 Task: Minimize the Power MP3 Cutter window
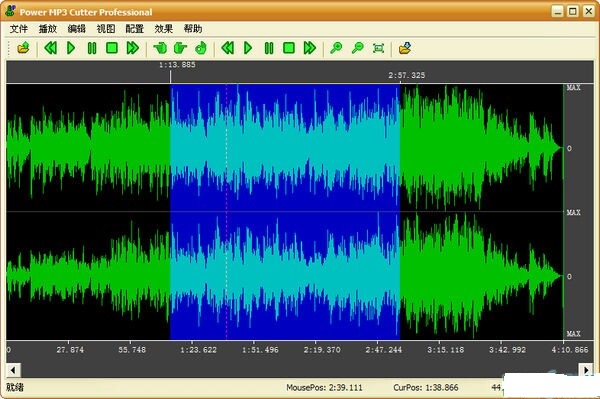tap(558, 11)
